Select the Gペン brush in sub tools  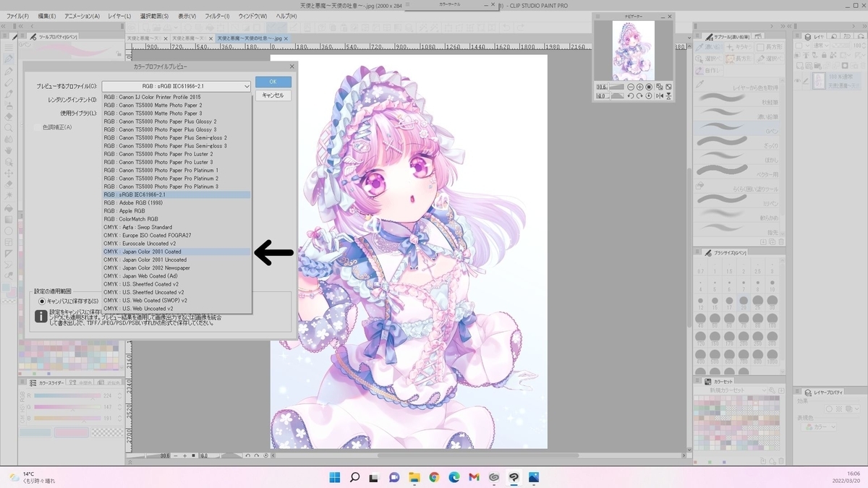click(x=738, y=127)
